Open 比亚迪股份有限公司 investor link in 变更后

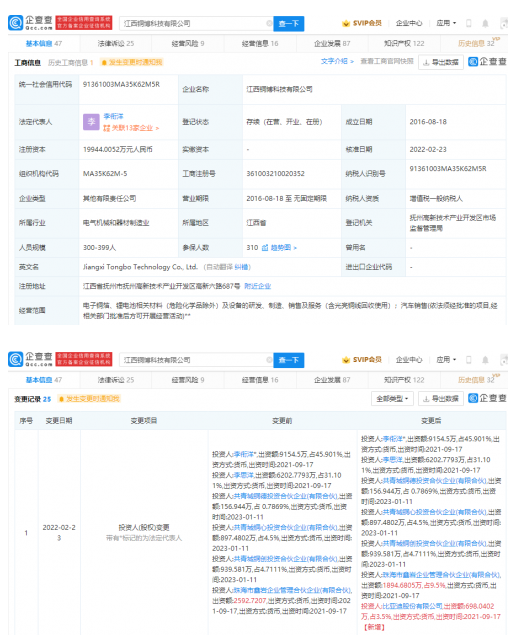[412, 606]
